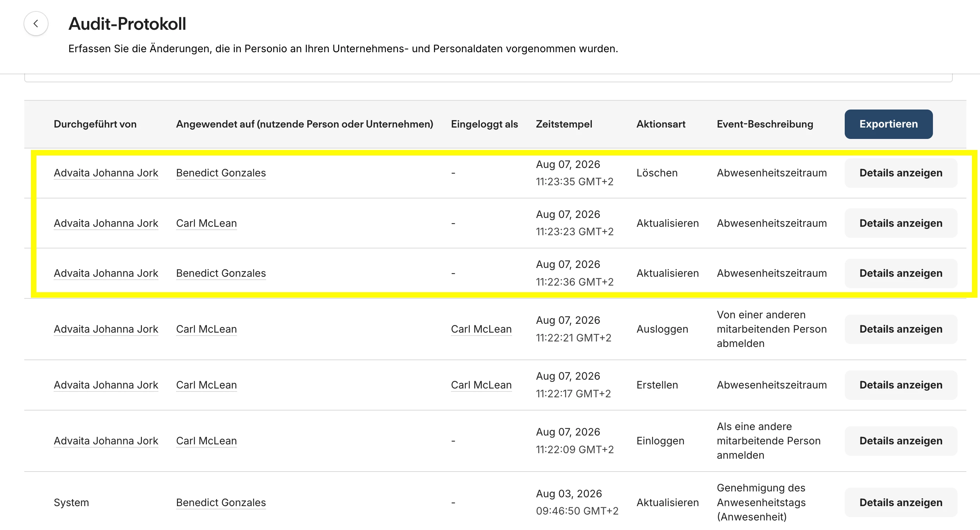Open Carl McLean in the 11:23:23 row

point(206,223)
